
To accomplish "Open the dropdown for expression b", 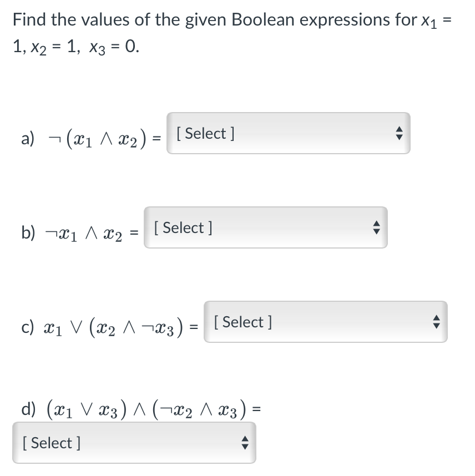I will [265, 227].
